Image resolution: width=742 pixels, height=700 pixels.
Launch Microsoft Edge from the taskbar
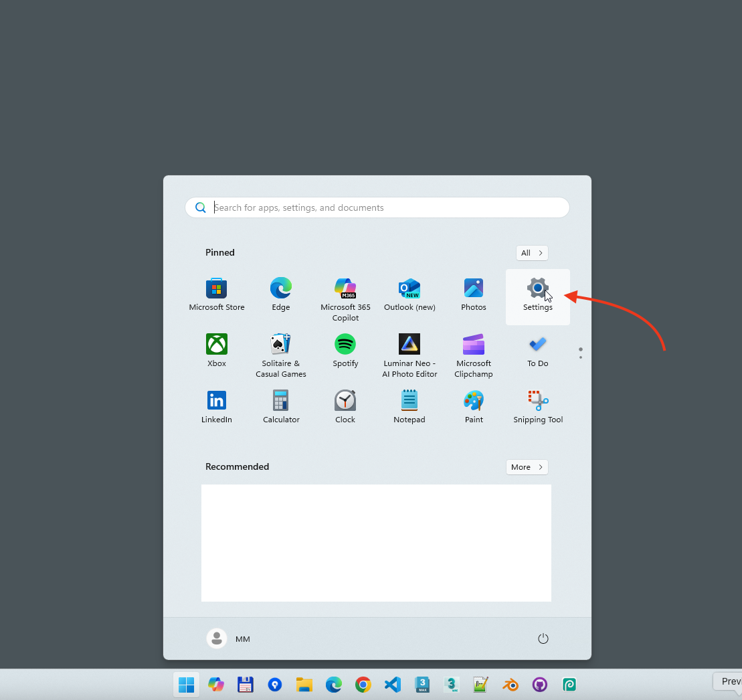pos(334,685)
